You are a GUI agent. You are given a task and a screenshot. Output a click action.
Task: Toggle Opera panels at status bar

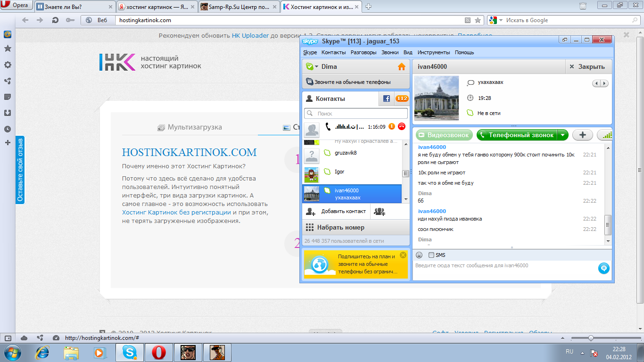click(8, 338)
